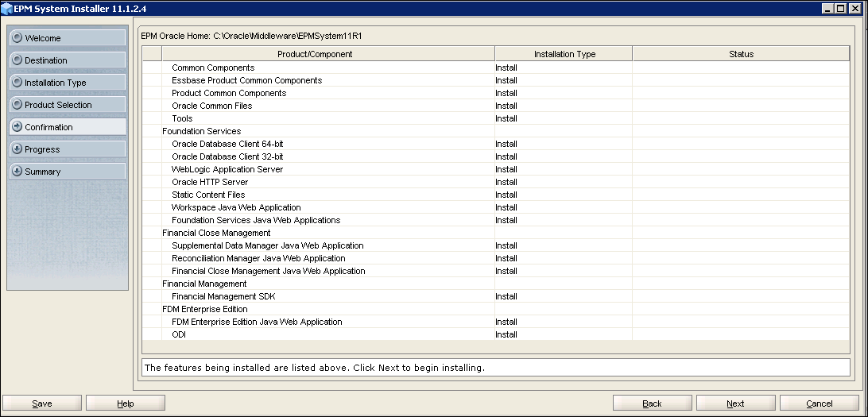The height and width of the screenshot is (417, 868).
Task: Select FDM Enterprise Edition Java Web Application
Action: [x=495, y=322]
